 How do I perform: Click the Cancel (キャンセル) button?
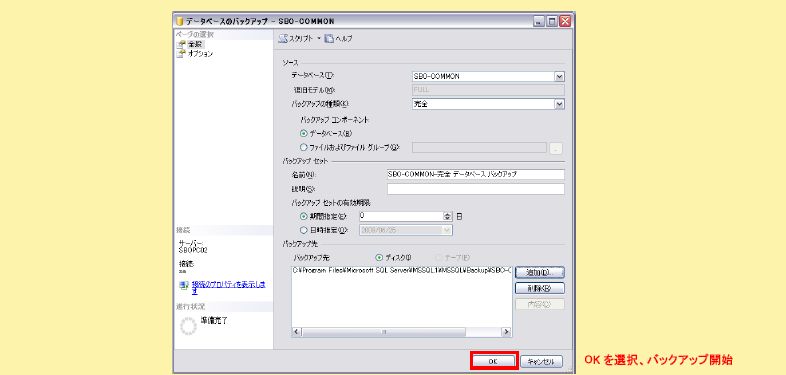[541, 361]
